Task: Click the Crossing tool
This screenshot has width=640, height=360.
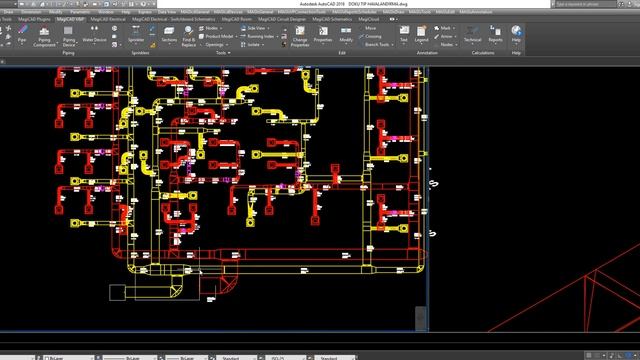Action: [x=370, y=36]
